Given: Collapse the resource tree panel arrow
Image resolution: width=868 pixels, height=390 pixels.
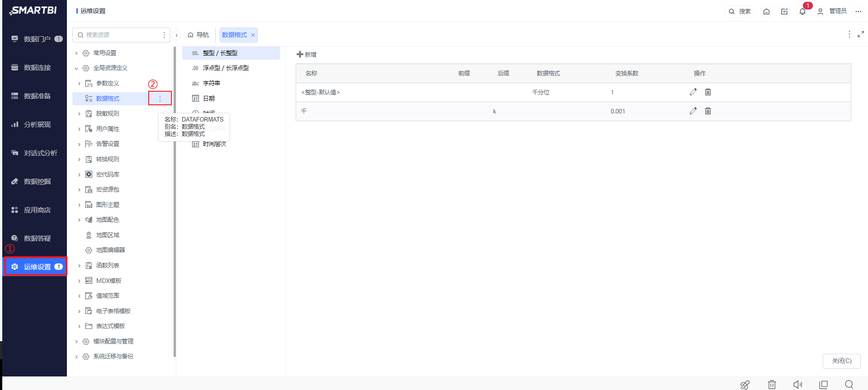Looking at the screenshot, I should point(177,35).
